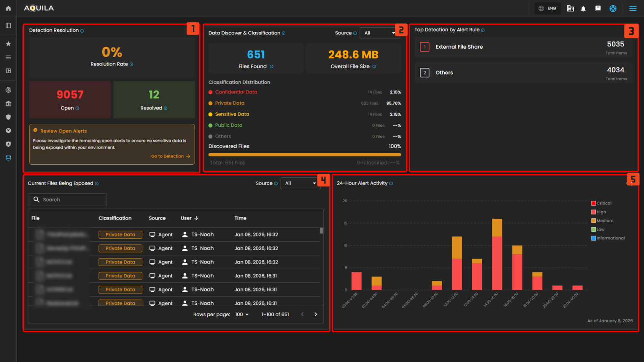The width and height of the screenshot is (644, 362).
Task: Click the notifications bell icon
Action: click(x=583, y=8)
